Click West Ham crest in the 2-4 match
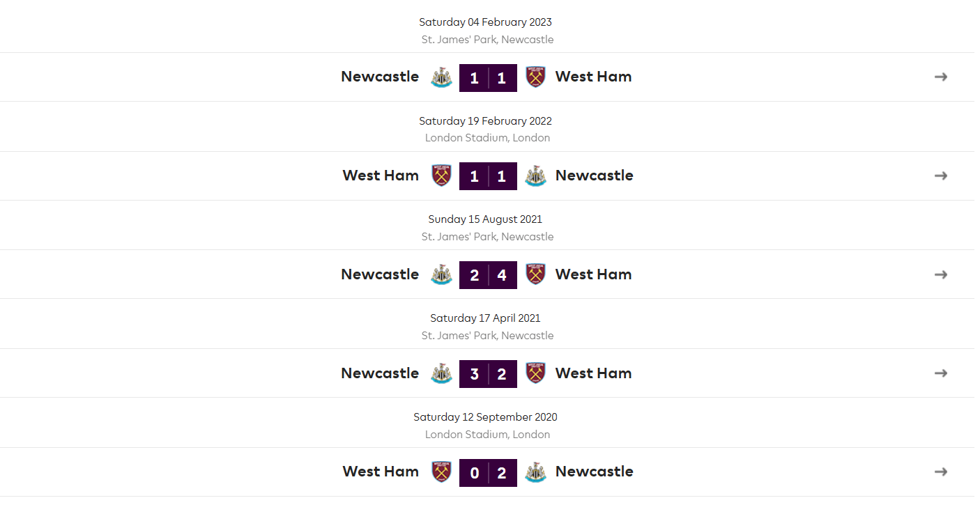The width and height of the screenshot is (980, 521). tap(535, 274)
